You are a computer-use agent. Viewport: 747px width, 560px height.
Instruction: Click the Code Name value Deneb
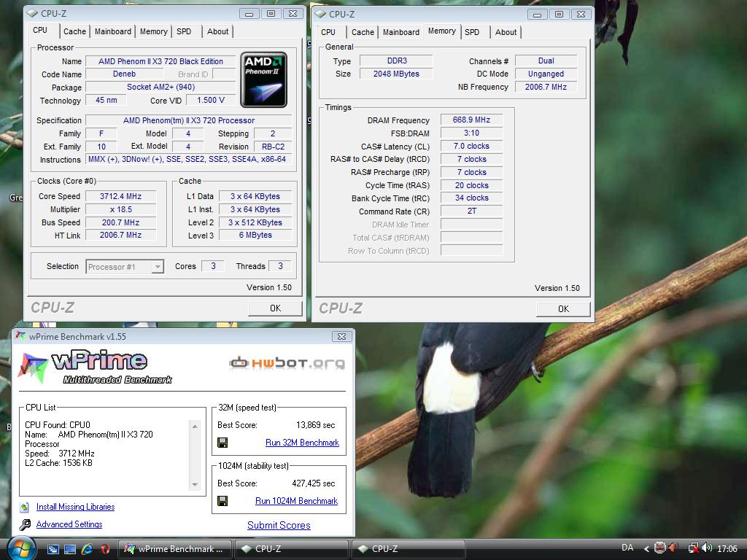(x=124, y=74)
